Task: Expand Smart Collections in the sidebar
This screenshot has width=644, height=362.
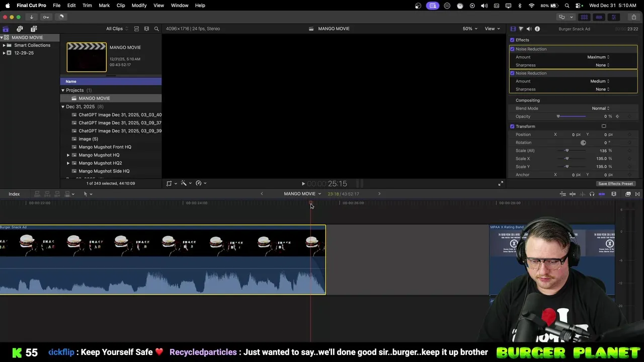Action: click(4, 45)
